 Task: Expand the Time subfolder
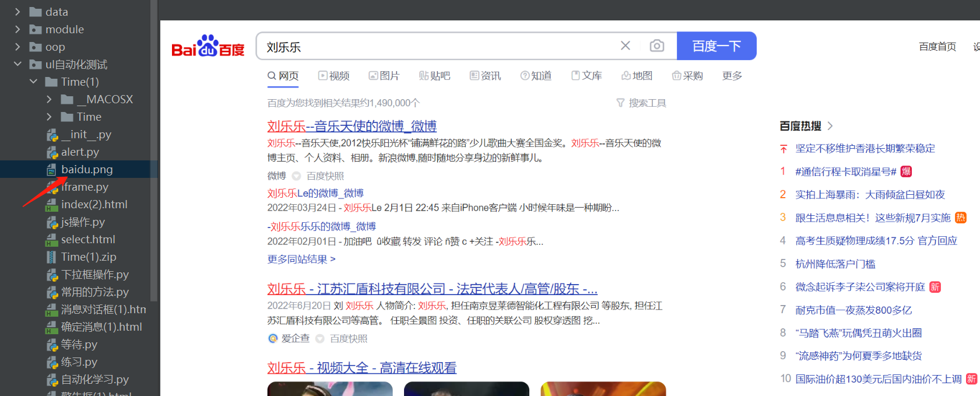click(49, 117)
